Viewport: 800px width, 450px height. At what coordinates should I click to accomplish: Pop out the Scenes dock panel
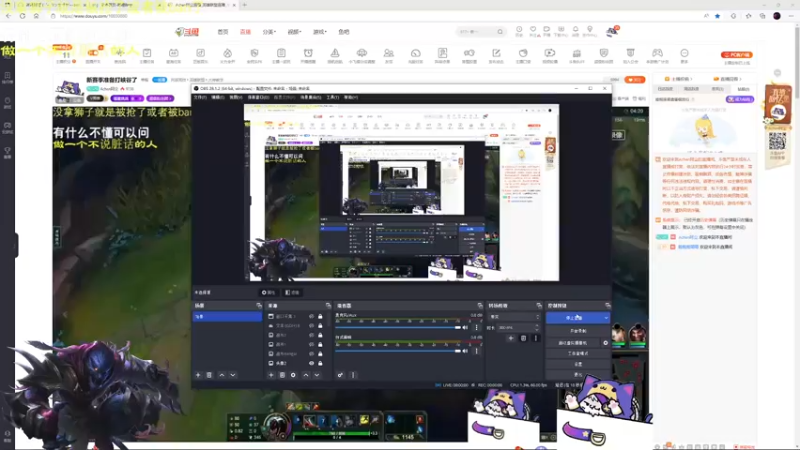coord(259,306)
